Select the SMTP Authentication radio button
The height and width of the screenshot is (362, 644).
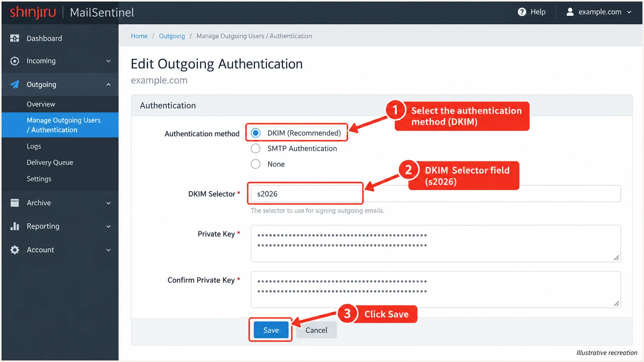[x=255, y=148]
